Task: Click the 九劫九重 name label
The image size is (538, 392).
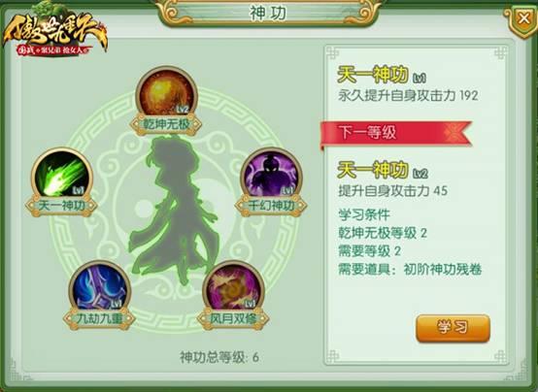Action: 99,319
